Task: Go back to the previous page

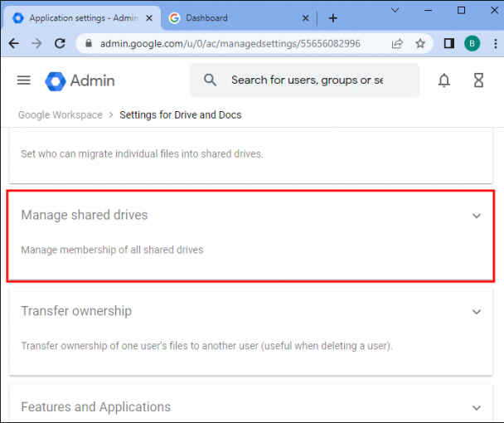Action: coord(14,43)
